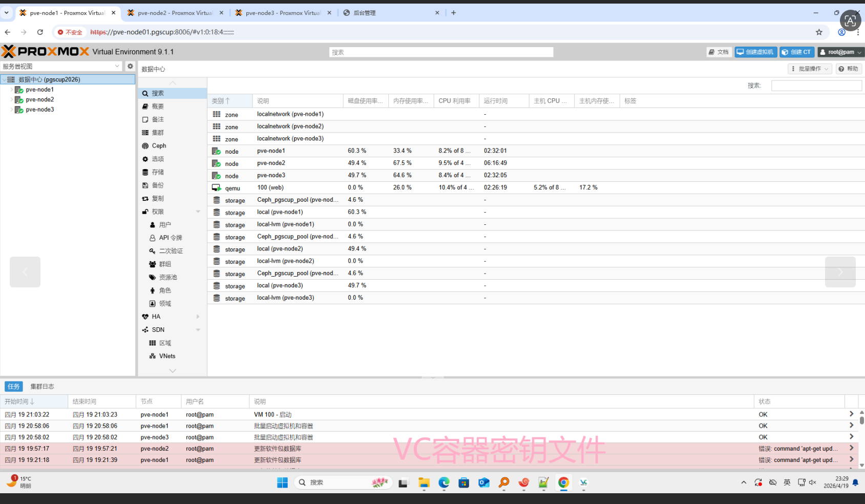865x504 pixels.
Task: Open Task View on the taskbar
Action: [403, 482]
